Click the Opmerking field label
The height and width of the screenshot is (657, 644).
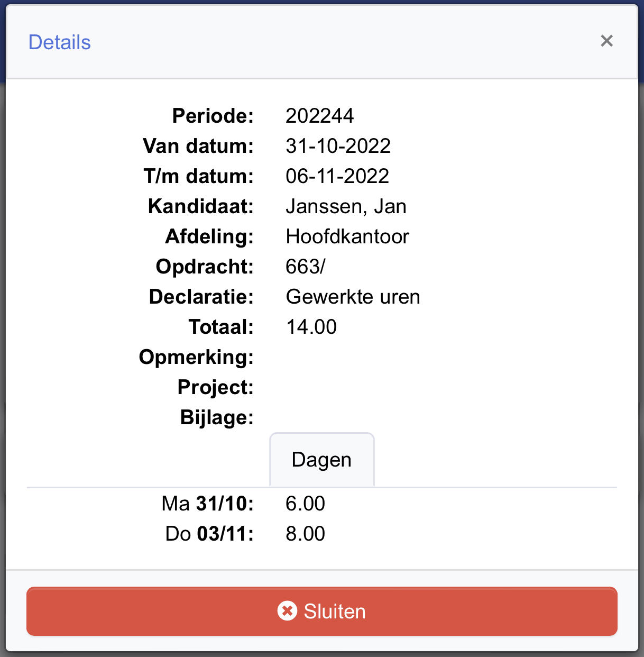click(x=196, y=357)
